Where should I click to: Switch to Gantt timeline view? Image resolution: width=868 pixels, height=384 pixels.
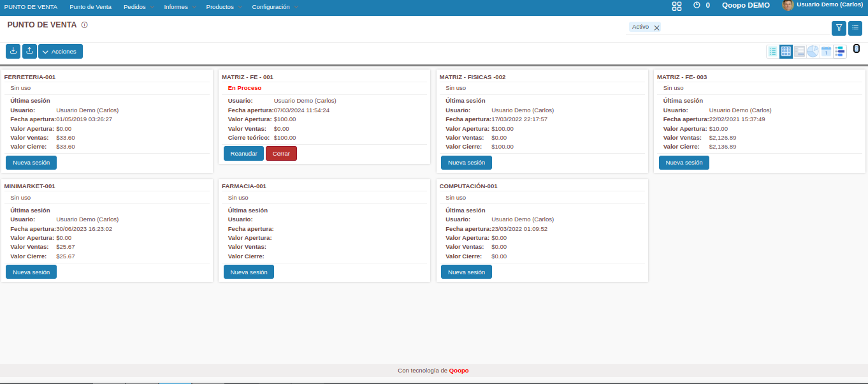[840, 52]
